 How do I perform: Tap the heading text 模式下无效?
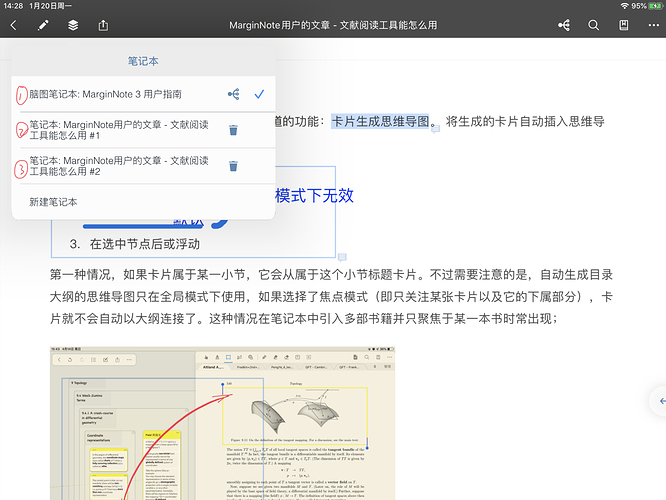(x=314, y=196)
